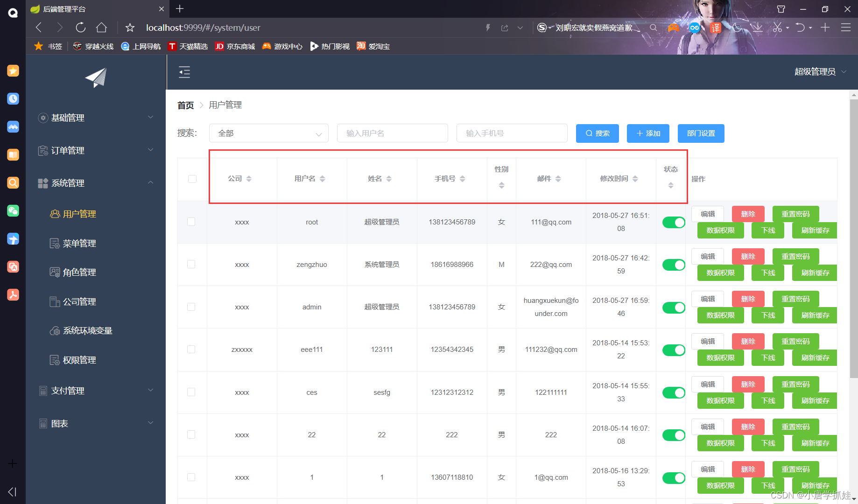
Task: Open the translate icon in browser toolbar
Action: (x=715, y=28)
